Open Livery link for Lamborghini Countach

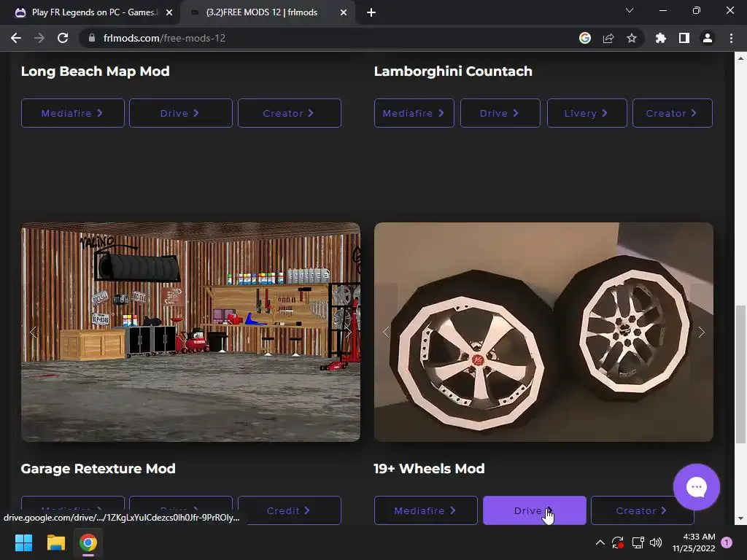587,113
